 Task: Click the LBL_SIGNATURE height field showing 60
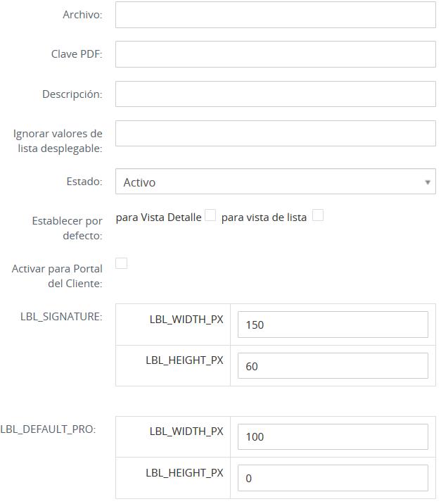pos(333,365)
